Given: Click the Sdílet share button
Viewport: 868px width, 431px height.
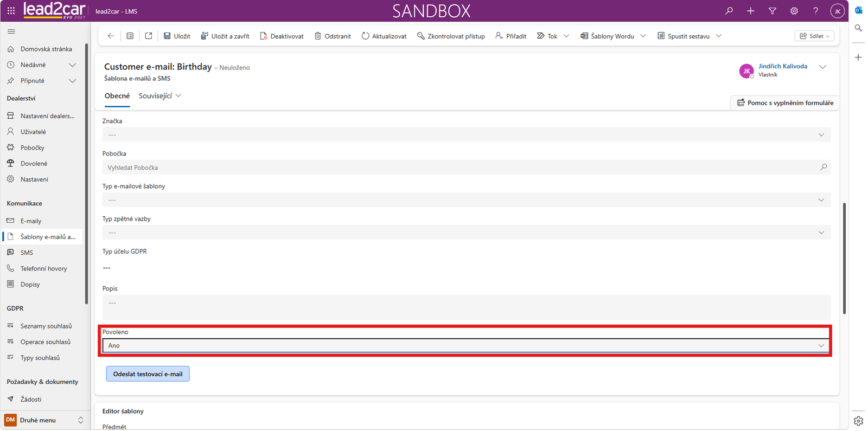Looking at the screenshot, I should 814,36.
